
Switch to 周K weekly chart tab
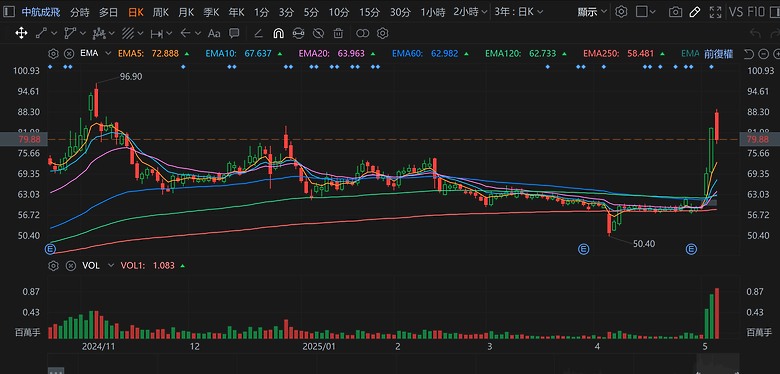[x=161, y=12]
